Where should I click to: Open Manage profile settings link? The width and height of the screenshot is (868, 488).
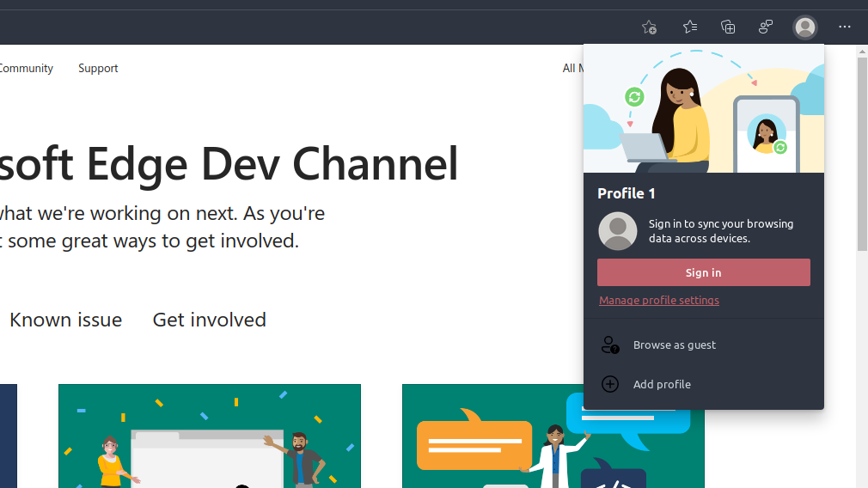point(659,300)
